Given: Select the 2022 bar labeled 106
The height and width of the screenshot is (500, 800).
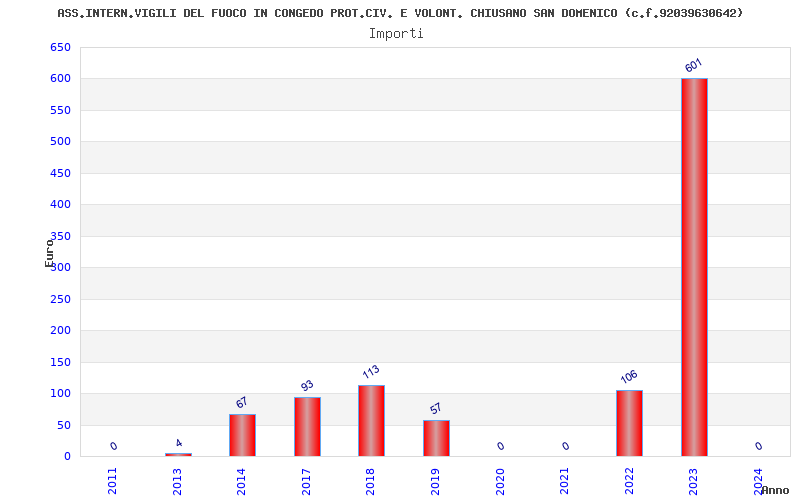Looking at the screenshot, I should [x=630, y=423].
